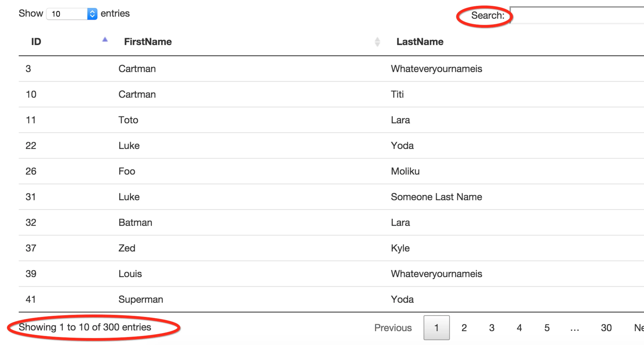
Task: Click the ID column ascending sort arrow
Action: click(105, 39)
